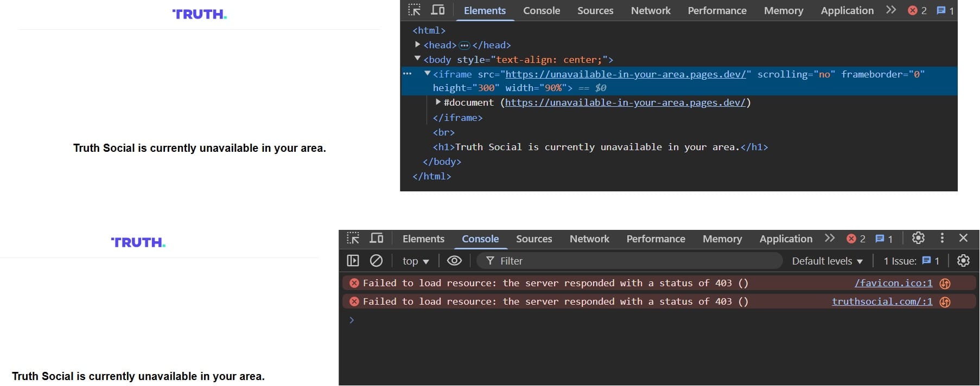Click 'Truth Social is currently unavailable' lower heading
The width and height of the screenshot is (980, 386).
coord(138,376)
